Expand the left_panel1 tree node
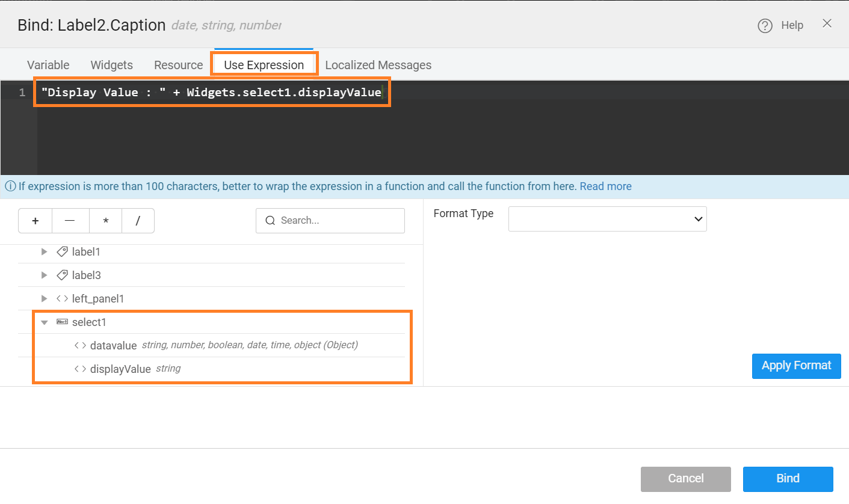Image resolution: width=849 pixels, height=504 pixels. tap(43, 298)
